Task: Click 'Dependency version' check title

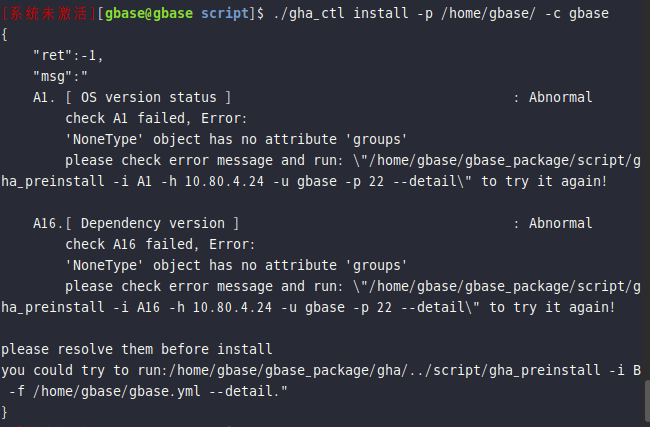Action: coord(153,223)
